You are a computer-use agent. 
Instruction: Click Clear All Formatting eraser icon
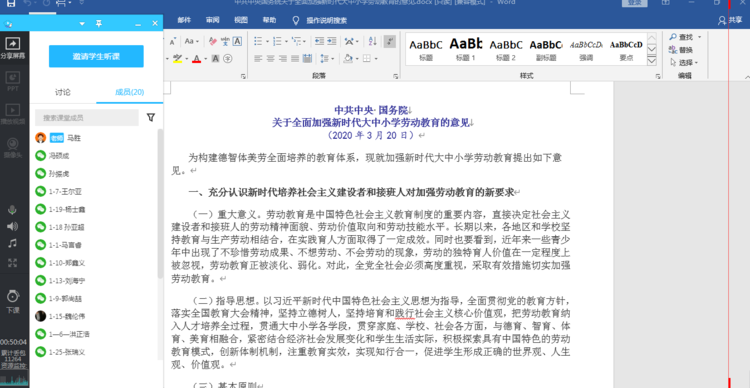click(213, 41)
